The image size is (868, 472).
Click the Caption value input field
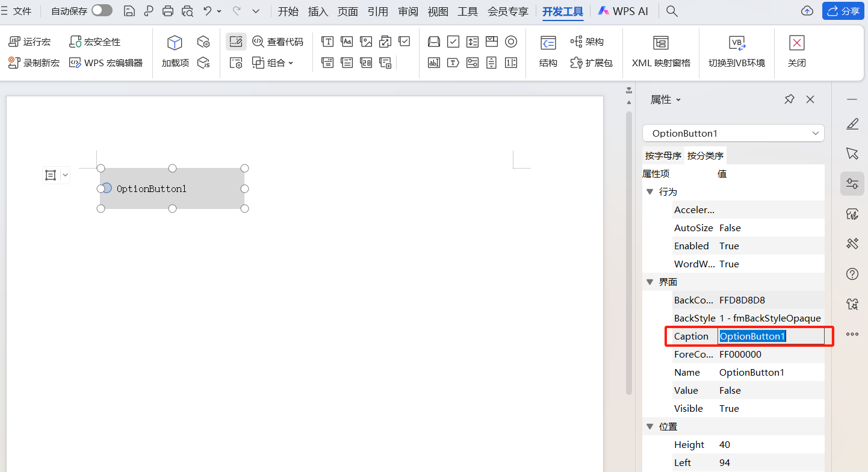[x=770, y=336]
